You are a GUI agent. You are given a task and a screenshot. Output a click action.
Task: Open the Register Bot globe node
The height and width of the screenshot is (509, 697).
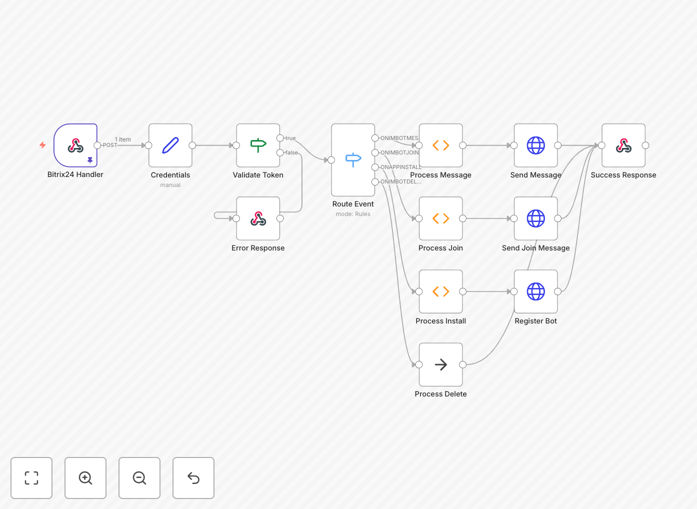click(536, 291)
